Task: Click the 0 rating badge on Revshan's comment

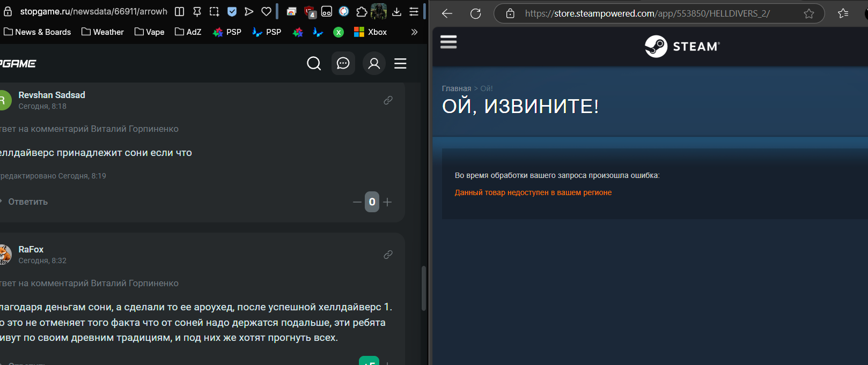Action: pyautogui.click(x=372, y=202)
